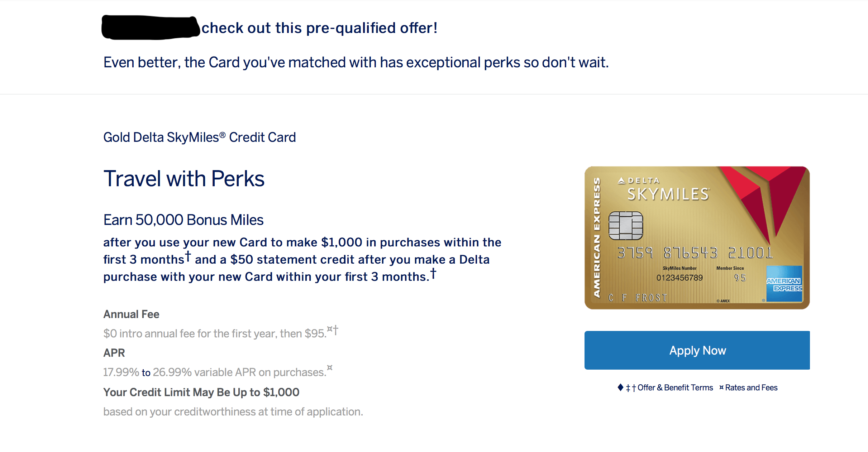Click the blue American Express logo box
The height and width of the screenshot is (452, 868).
(784, 284)
